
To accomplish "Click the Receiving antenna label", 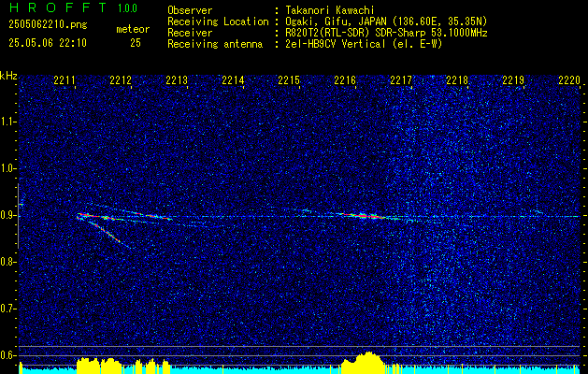I will point(215,44).
